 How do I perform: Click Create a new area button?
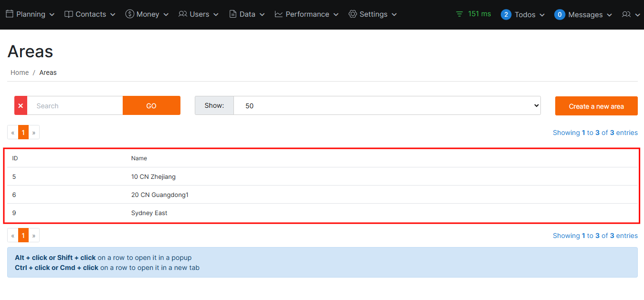point(596,106)
